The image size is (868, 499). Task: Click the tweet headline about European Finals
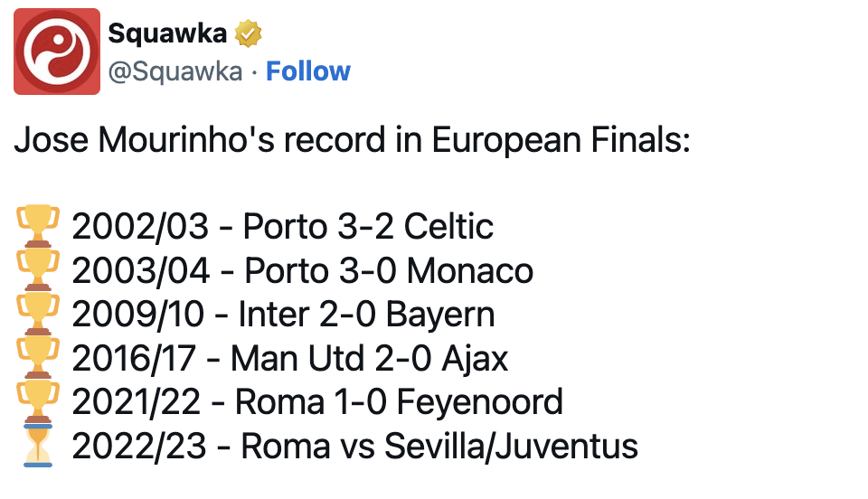pyautogui.click(x=352, y=139)
